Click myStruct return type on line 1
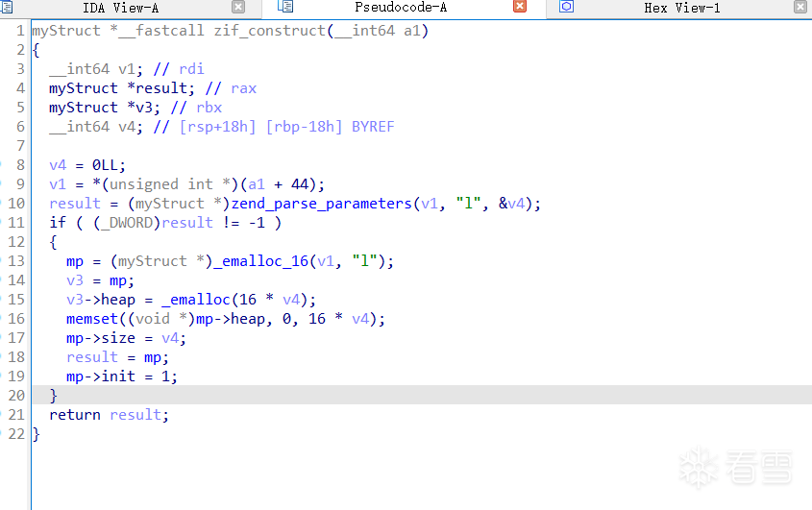The width and height of the screenshot is (812, 510). tap(66, 31)
